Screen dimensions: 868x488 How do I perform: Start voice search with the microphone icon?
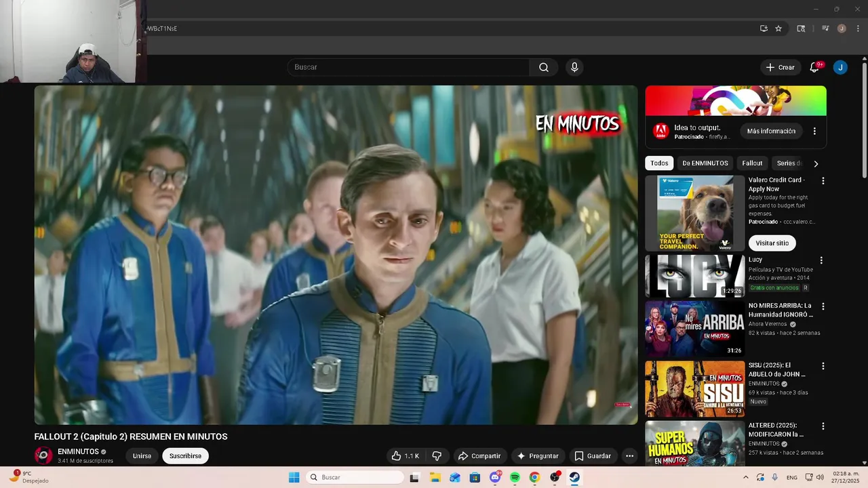point(574,67)
